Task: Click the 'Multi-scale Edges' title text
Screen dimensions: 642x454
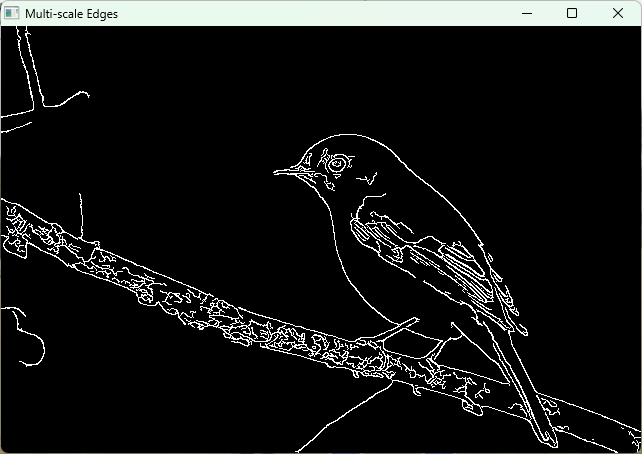Action: click(x=71, y=14)
